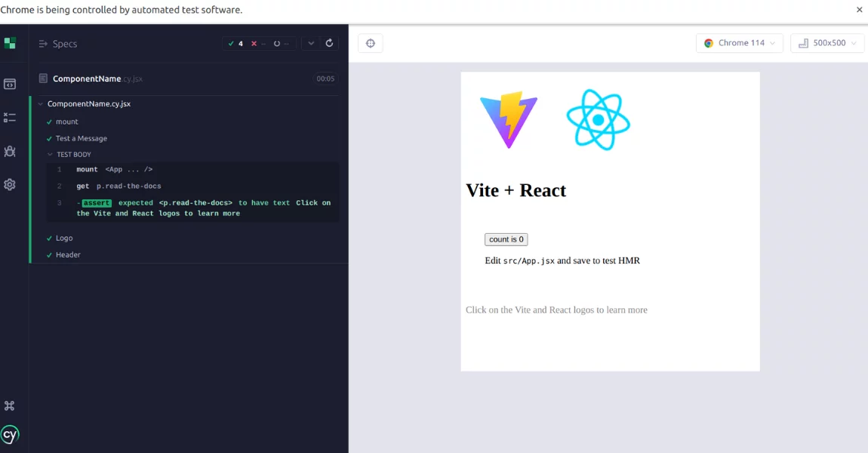This screenshot has height=453, width=868.
Task: Open the Debug bug icon panel
Action: pos(10,151)
